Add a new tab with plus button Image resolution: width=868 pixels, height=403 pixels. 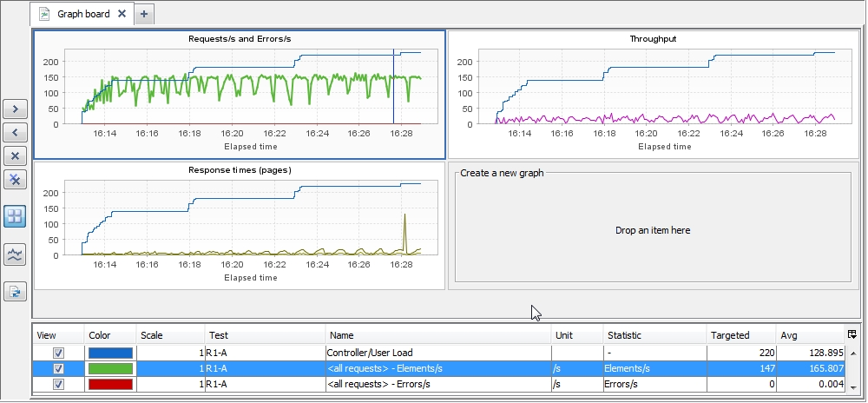tap(144, 14)
